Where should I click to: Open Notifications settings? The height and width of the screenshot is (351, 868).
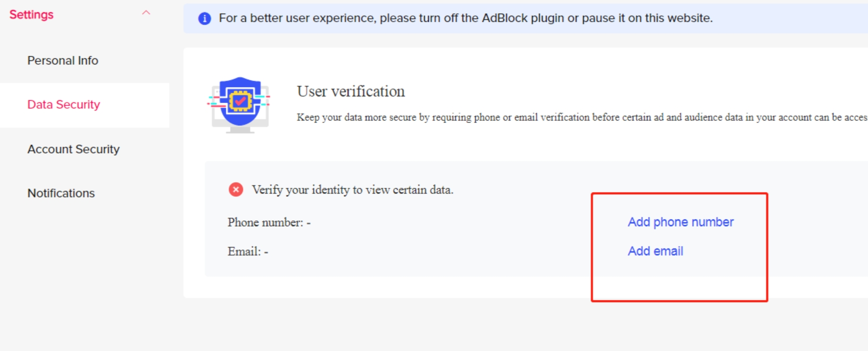point(61,193)
